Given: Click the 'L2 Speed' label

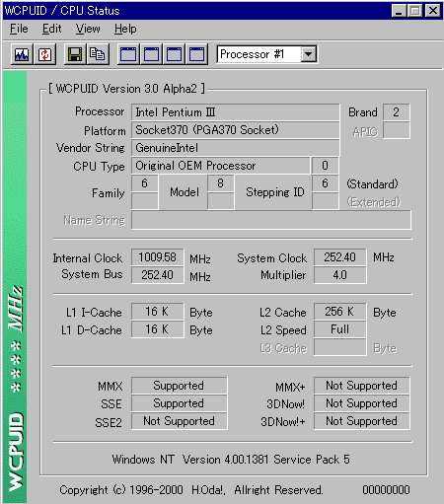Looking at the screenshot, I should point(283,330).
